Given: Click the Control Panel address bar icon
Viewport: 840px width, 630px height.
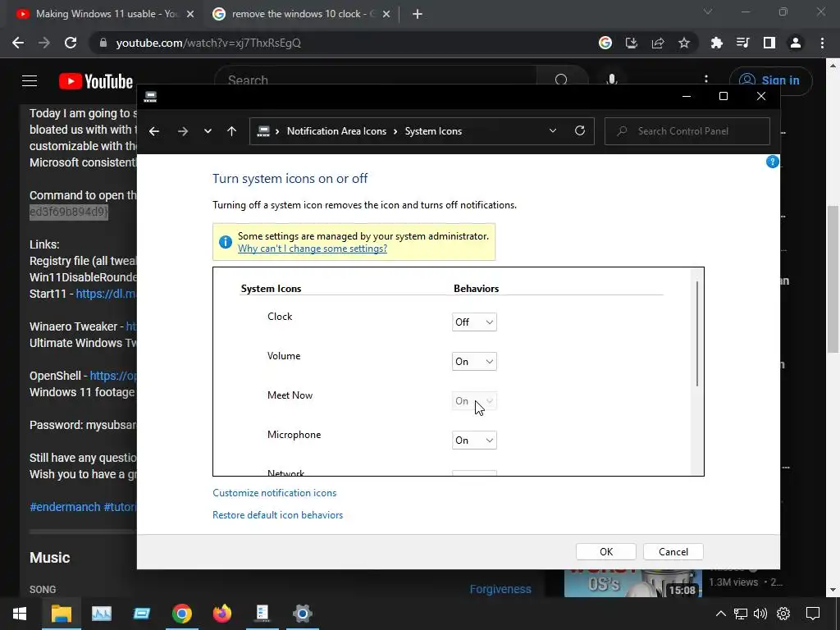Looking at the screenshot, I should (263, 131).
